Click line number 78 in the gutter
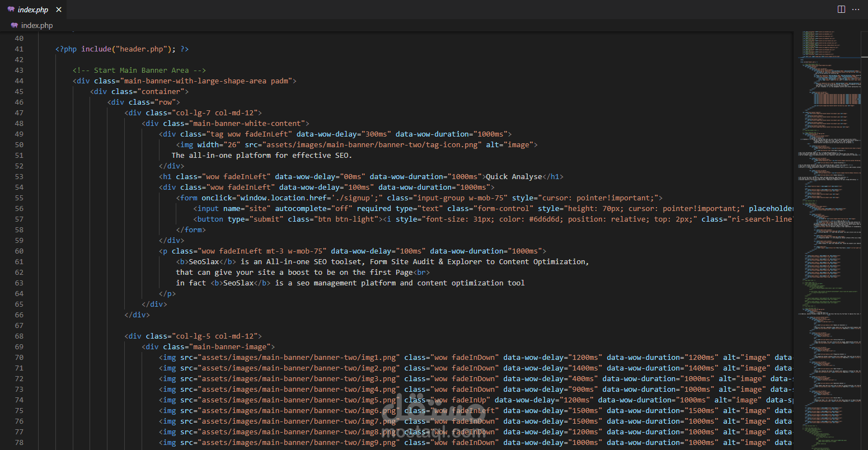 coord(19,442)
